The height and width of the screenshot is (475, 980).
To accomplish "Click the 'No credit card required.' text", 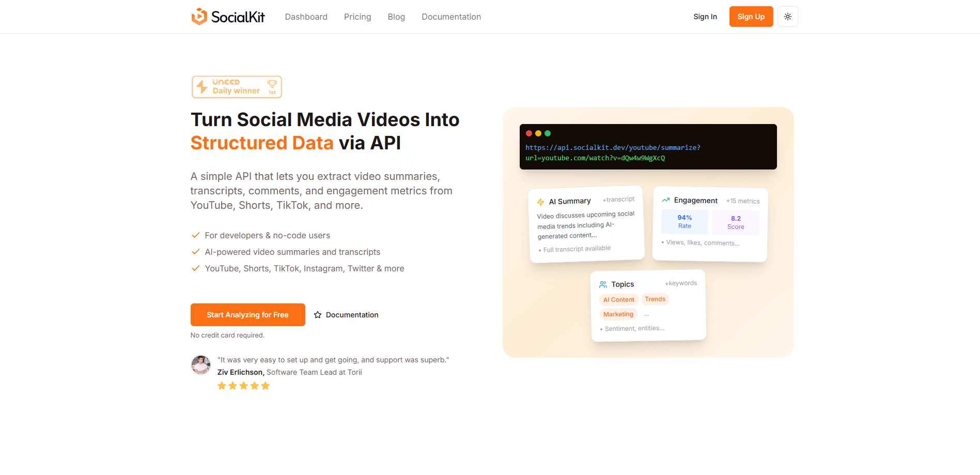I will (227, 335).
